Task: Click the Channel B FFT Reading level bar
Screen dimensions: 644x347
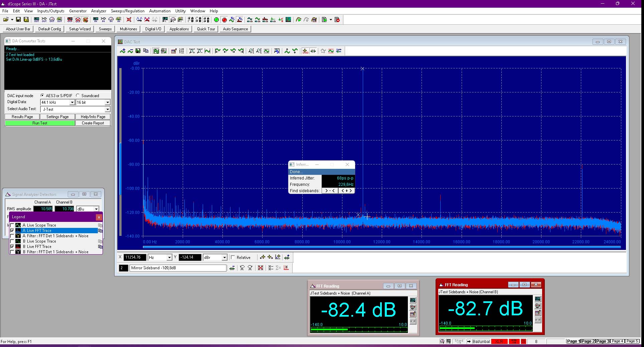Action: pos(486,328)
